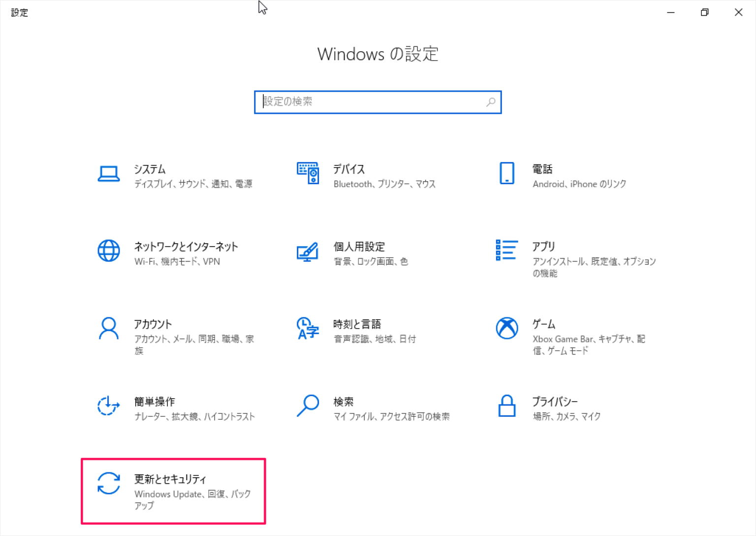
Task: Restore down the Settings window
Action: point(704,12)
